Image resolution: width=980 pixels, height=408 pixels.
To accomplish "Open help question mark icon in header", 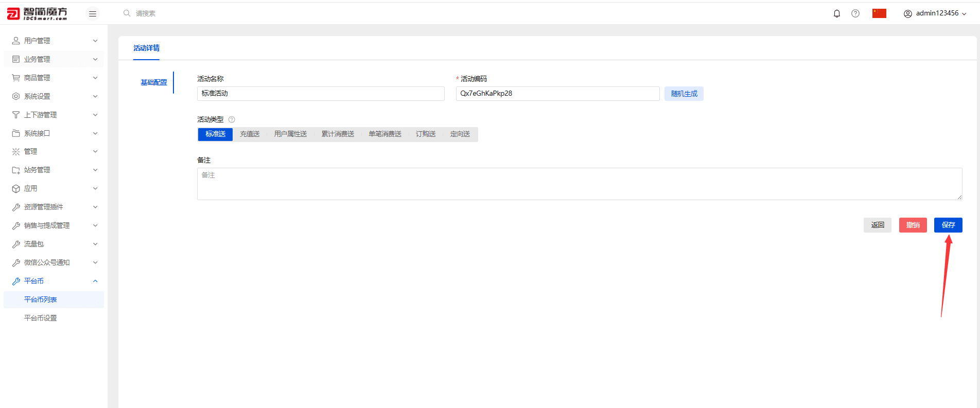I will (x=855, y=13).
